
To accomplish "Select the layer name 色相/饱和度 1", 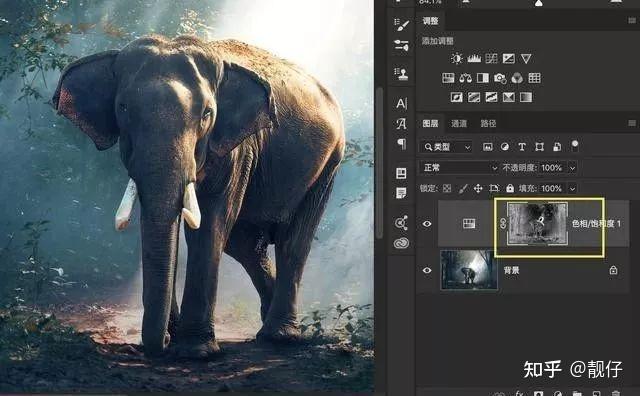I will click(596, 224).
